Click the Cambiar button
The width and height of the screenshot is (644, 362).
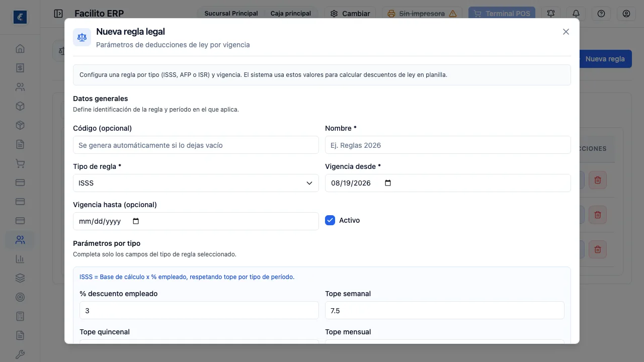pos(350,14)
